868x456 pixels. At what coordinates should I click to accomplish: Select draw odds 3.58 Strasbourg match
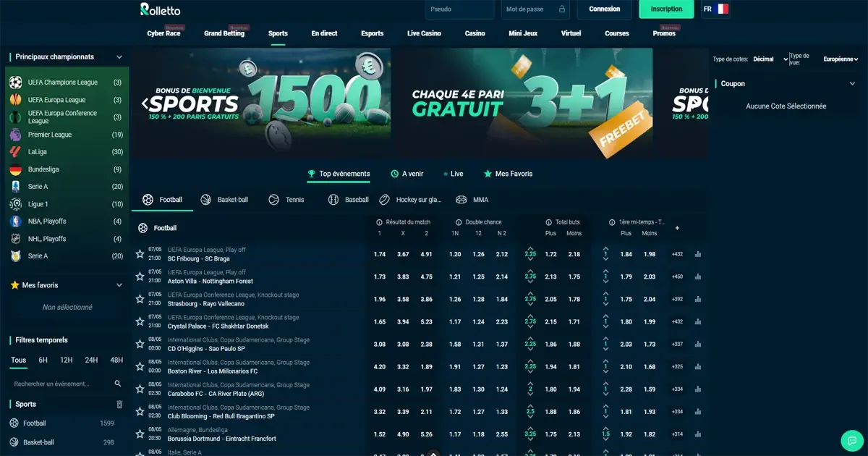click(403, 299)
